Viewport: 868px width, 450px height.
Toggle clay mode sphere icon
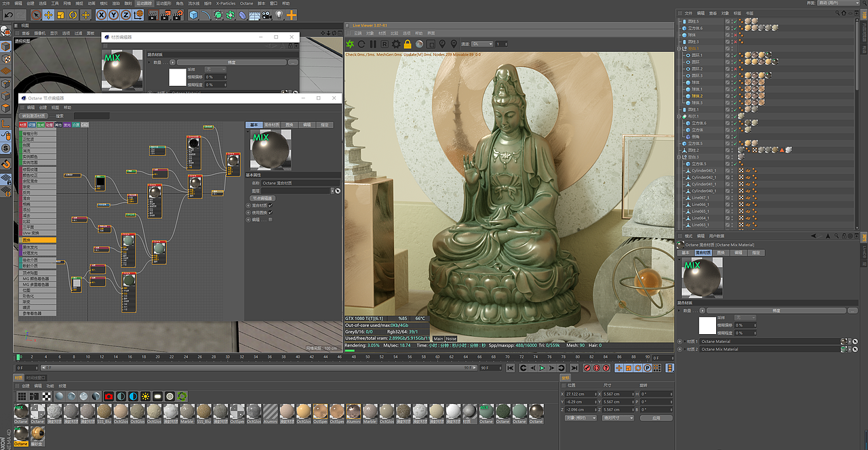419,44
